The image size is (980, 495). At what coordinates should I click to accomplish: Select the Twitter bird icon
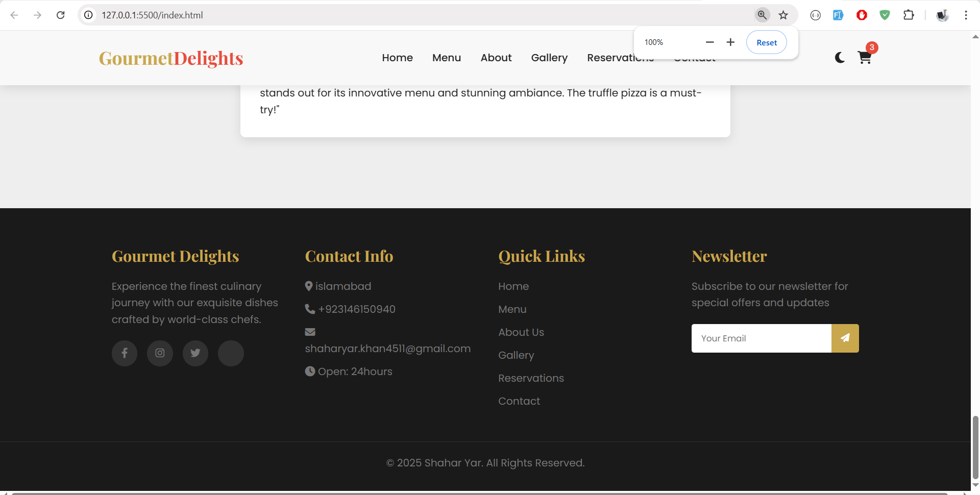click(195, 353)
